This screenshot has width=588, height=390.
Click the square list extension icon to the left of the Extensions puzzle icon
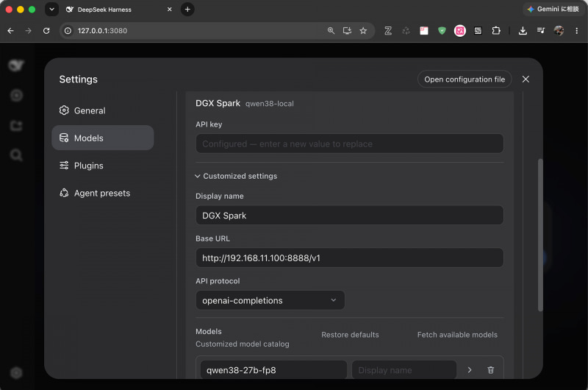pyautogui.click(x=478, y=31)
